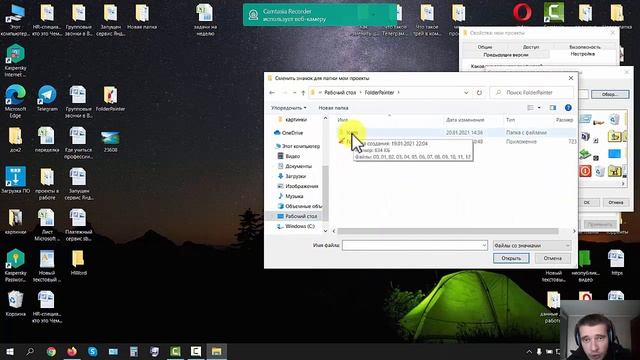Click OK in the icon picker window
The image size is (640, 360).
click(587, 202)
